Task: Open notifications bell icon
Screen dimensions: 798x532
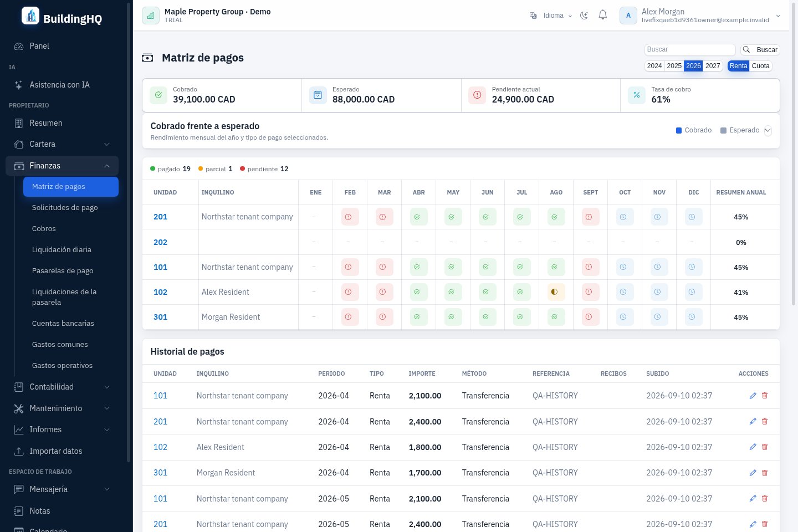Action: point(603,15)
